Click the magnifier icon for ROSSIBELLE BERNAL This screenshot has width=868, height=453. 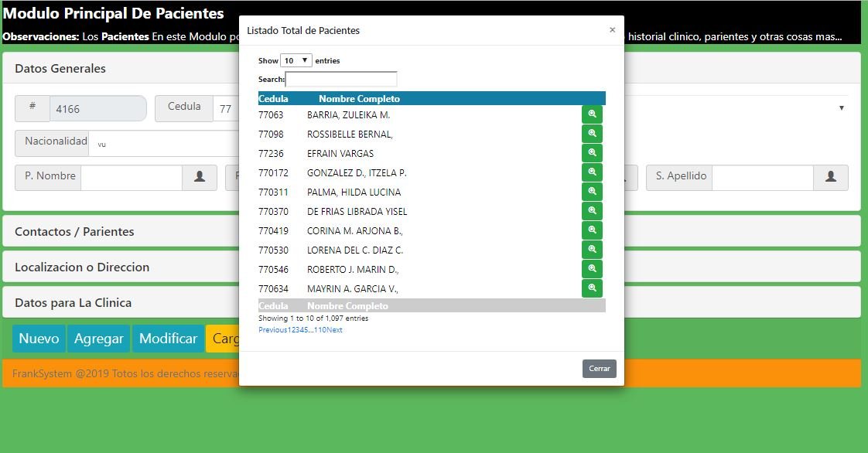(592, 134)
